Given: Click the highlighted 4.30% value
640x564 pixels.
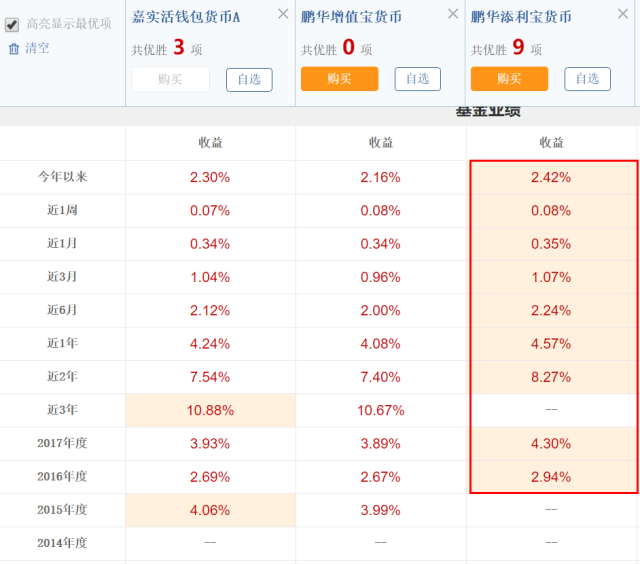Looking at the screenshot, I should click(x=551, y=444).
